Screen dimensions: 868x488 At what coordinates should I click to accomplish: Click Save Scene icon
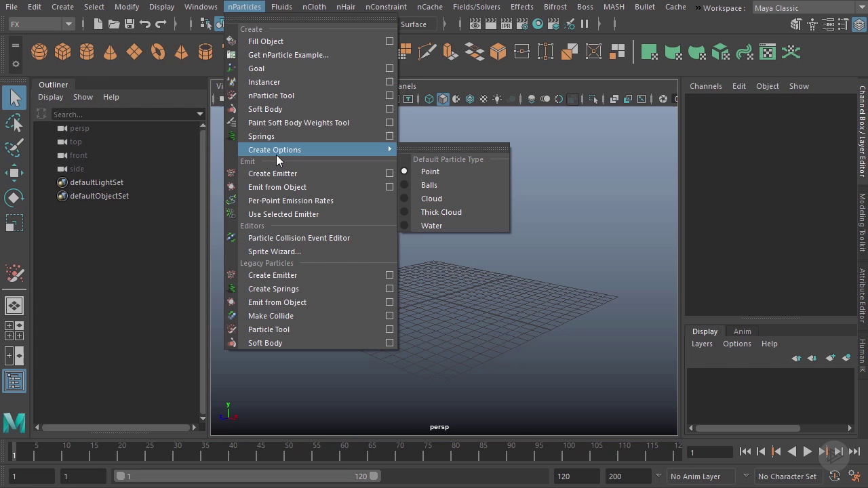tap(129, 24)
